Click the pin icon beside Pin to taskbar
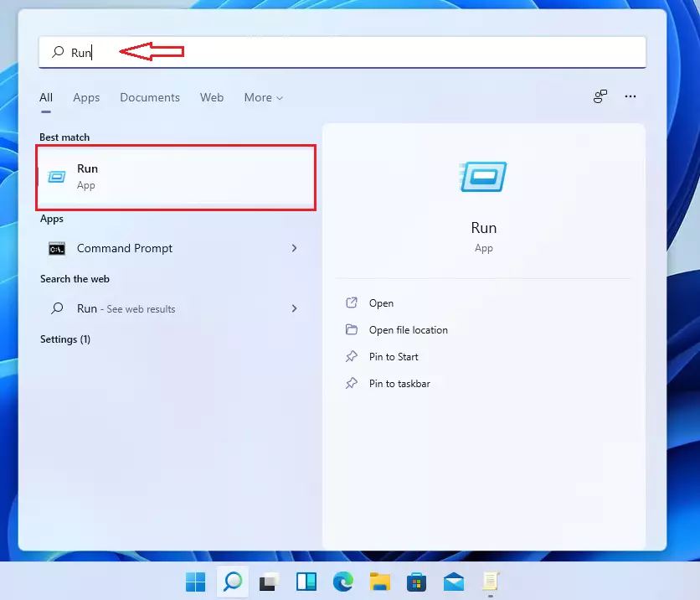The height and width of the screenshot is (600, 700). point(352,383)
